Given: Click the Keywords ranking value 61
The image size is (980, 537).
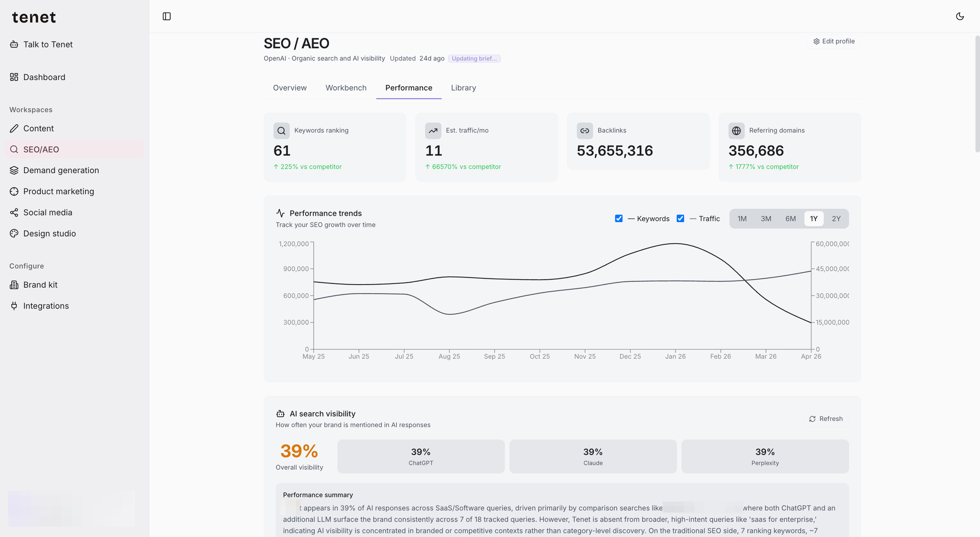Looking at the screenshot, I should pos(282,151).
